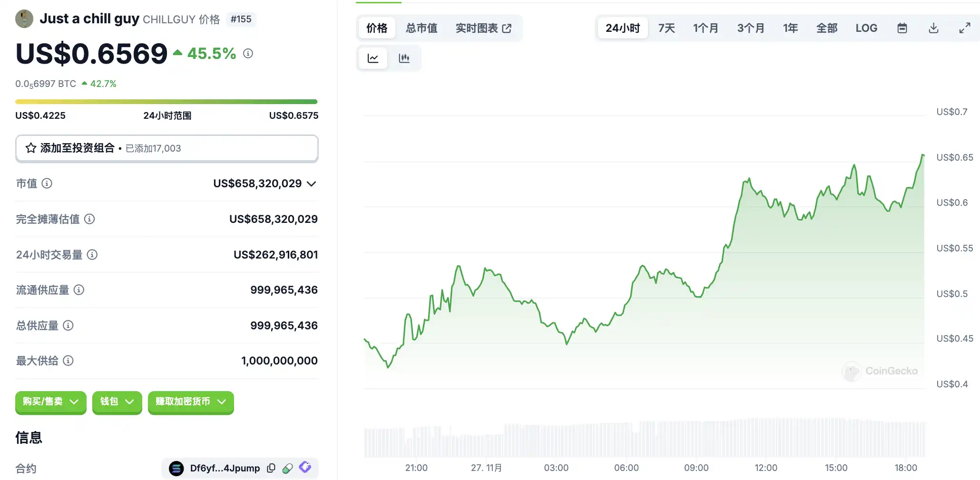
Task: Expand the chart to fullscreen
Action: pyautogui.click(x=964, y=28)
